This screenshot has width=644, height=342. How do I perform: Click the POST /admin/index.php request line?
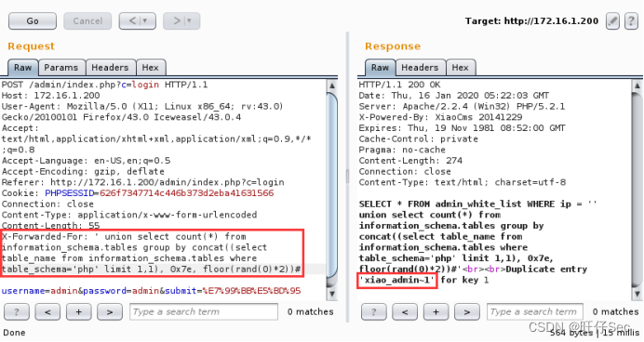pos(104,85)
